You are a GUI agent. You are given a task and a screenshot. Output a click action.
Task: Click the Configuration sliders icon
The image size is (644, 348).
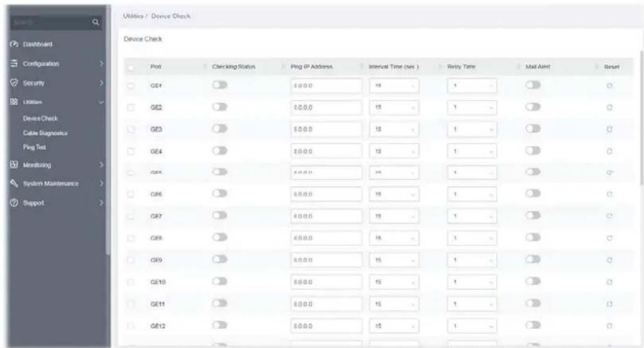[x=14, y=63]
